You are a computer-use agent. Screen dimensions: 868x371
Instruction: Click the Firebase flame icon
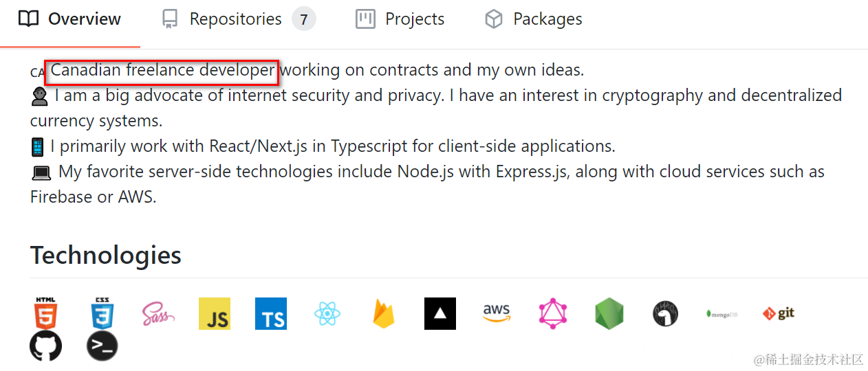click(384, 314)
